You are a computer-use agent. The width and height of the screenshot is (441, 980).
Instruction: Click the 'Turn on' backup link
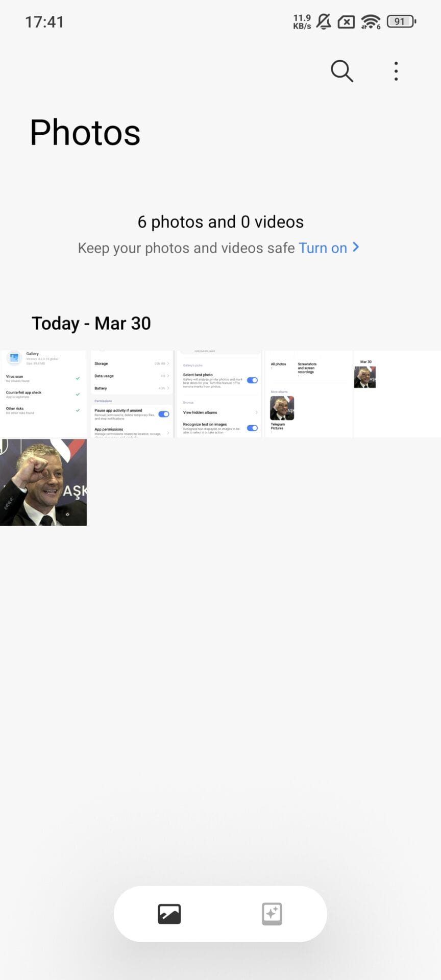[323, 248]
